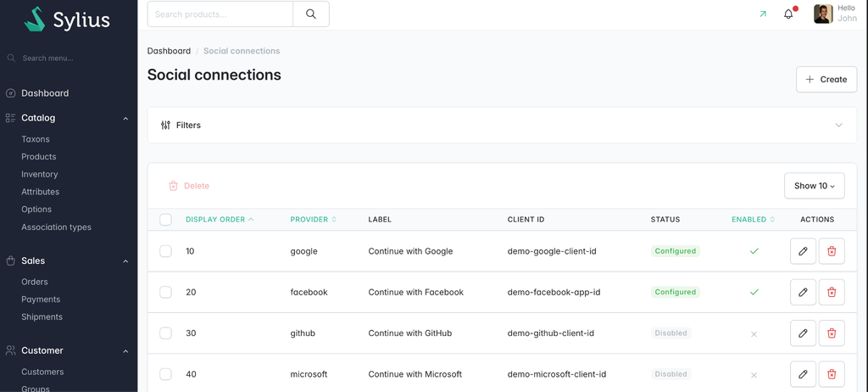Focus the Search products field

pyautogui.click(x=220, y=14)
